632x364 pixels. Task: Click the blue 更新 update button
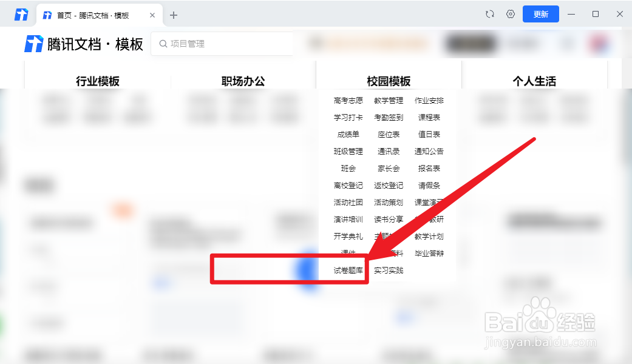540,13
